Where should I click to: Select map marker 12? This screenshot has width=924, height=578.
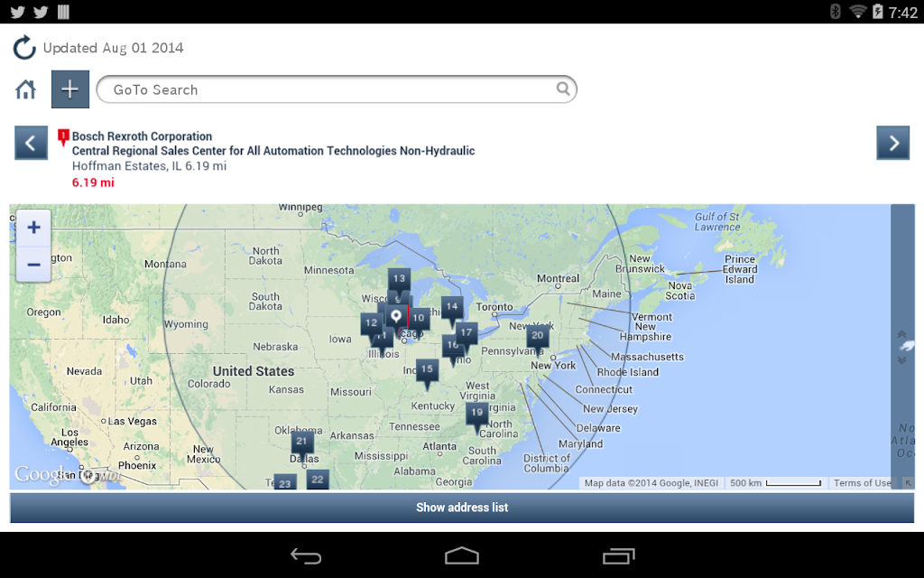(371, 324)
